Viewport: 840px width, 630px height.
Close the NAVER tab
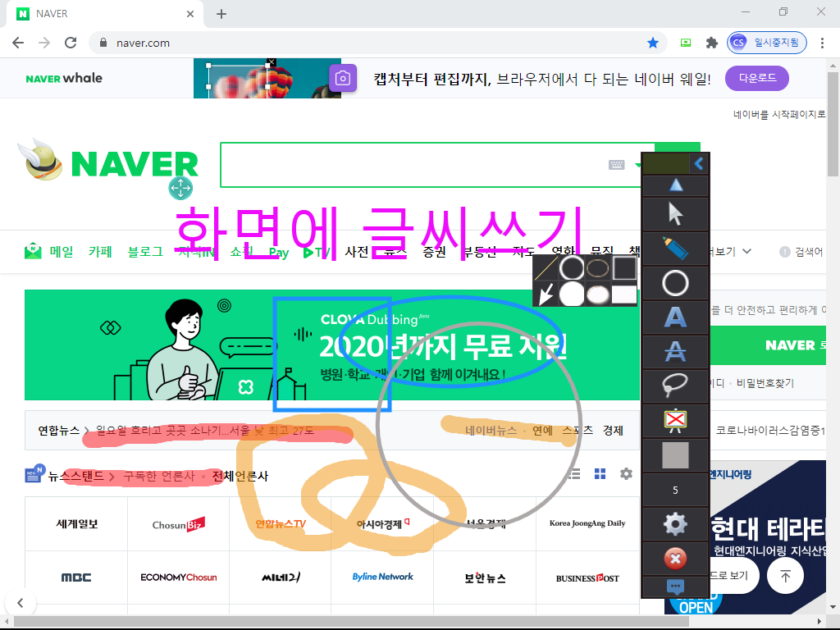click(190, 14)
